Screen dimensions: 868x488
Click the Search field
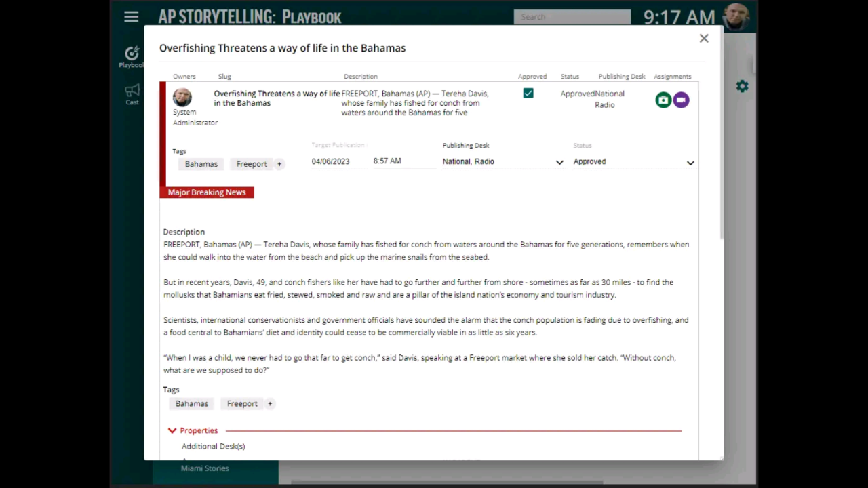pos(572,17)
